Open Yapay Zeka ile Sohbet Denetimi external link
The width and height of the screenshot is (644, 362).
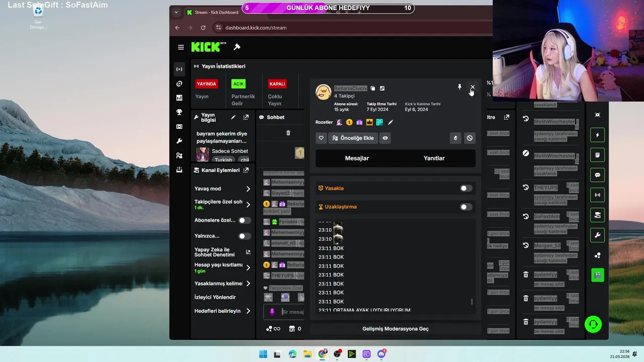248,252
